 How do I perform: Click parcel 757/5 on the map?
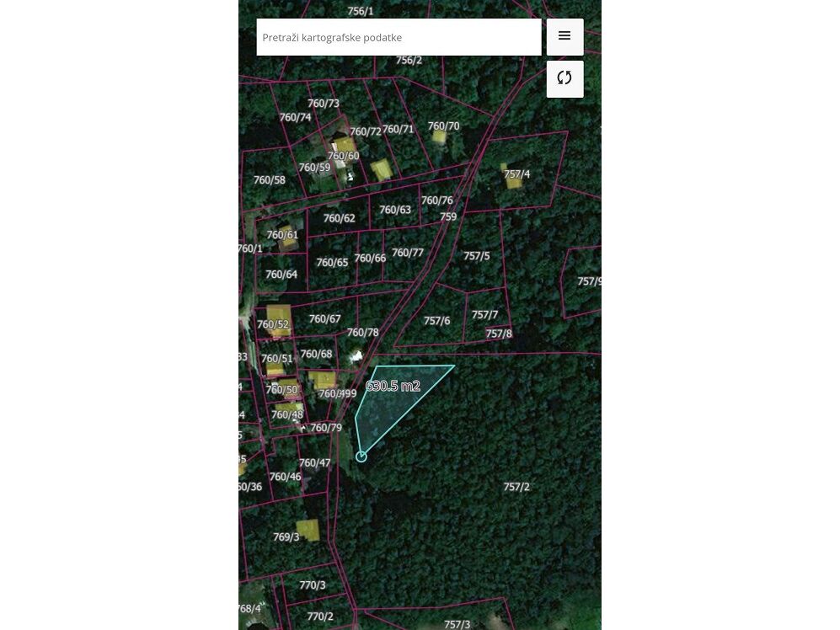pos(477,256)
